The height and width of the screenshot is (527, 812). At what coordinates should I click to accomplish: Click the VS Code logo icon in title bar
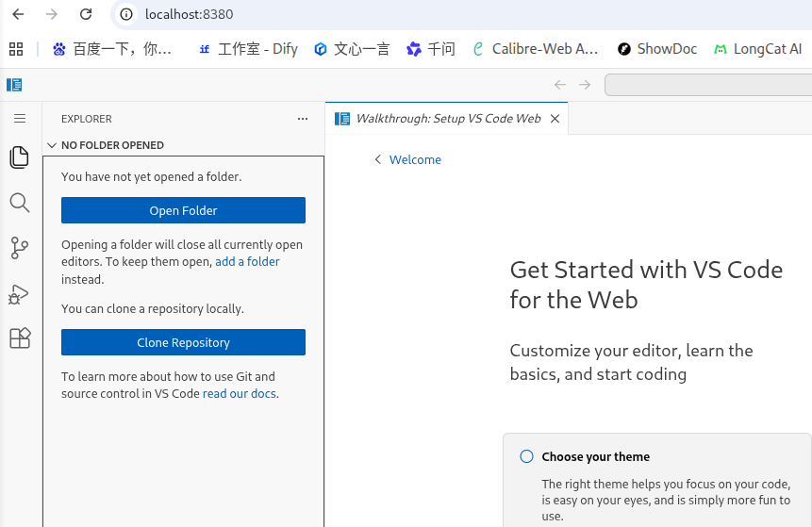point(14,85)
